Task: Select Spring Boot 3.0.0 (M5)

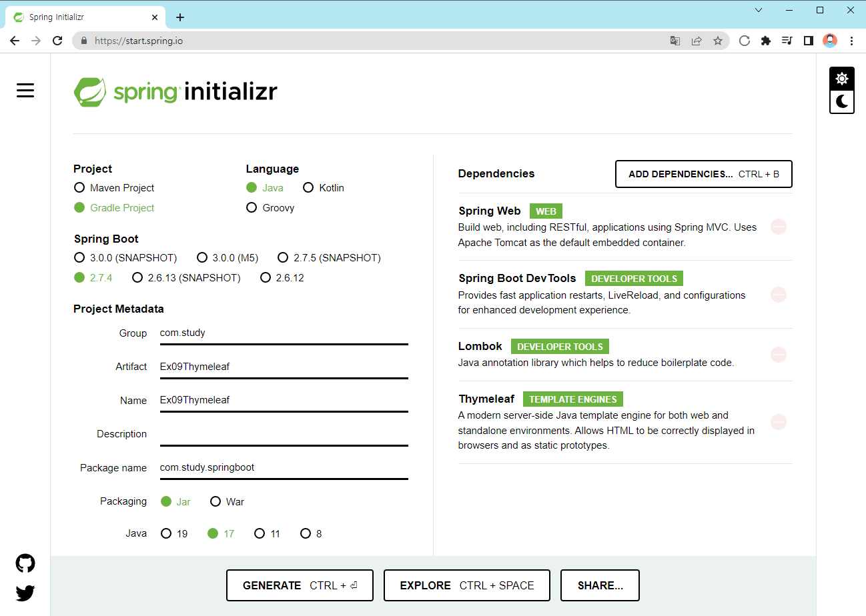Action: click(228, 257)
